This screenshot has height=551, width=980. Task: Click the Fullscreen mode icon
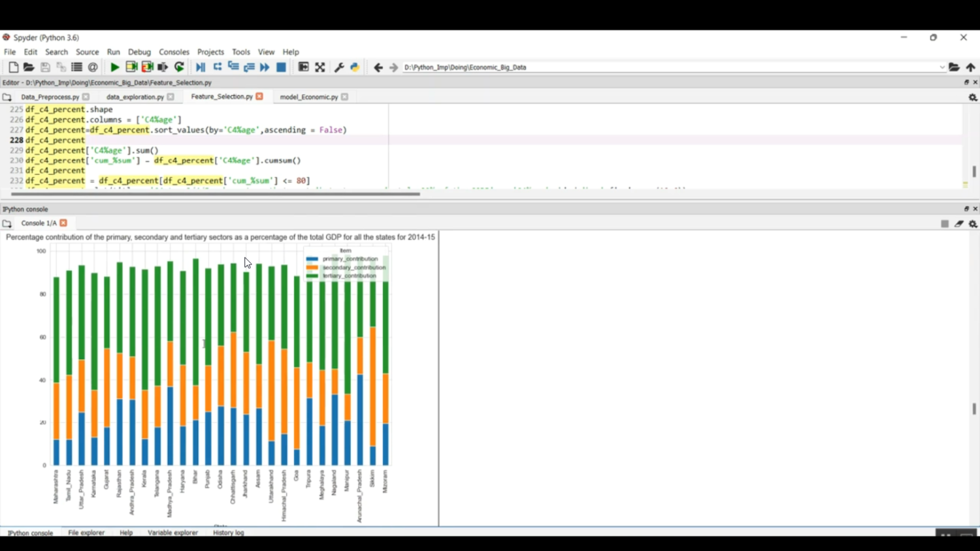pos(320,67)
